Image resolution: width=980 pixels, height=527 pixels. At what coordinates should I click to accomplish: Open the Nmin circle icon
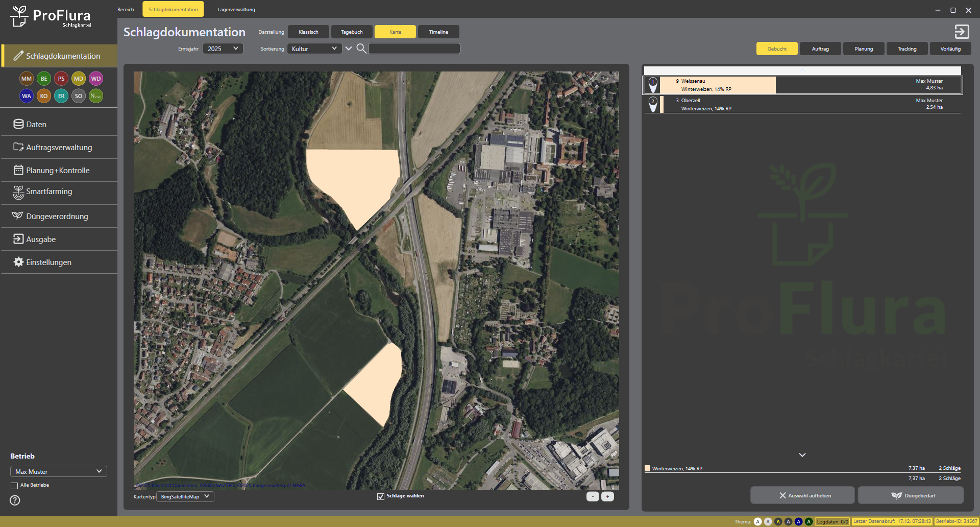point(96,96)
